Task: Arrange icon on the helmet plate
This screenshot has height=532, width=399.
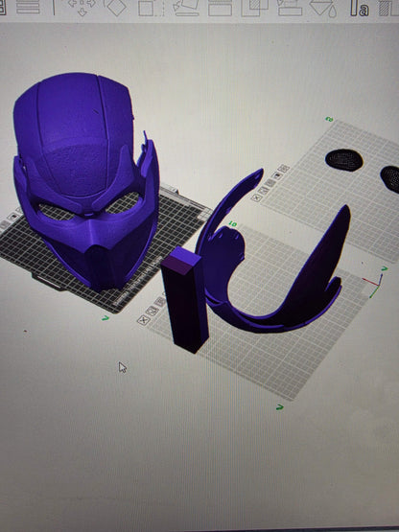Action: click(x=4, y=224)
